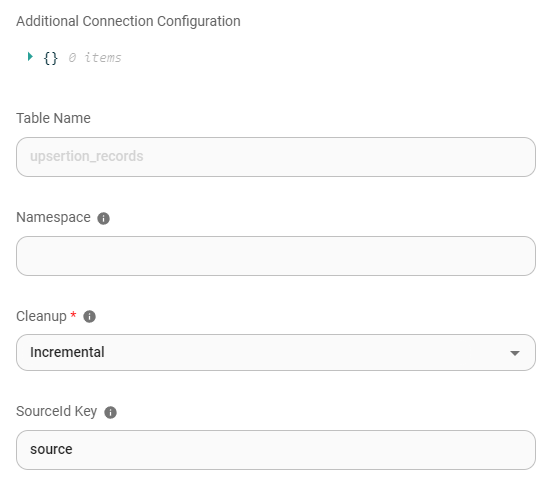Focus the SourceId Key input field

click(x=276, y=450)
